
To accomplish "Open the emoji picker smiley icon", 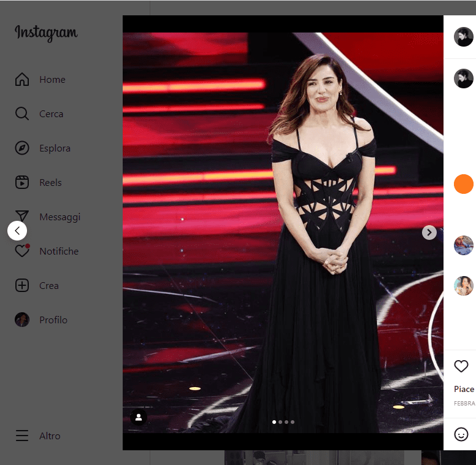I will tap(461, 434).
